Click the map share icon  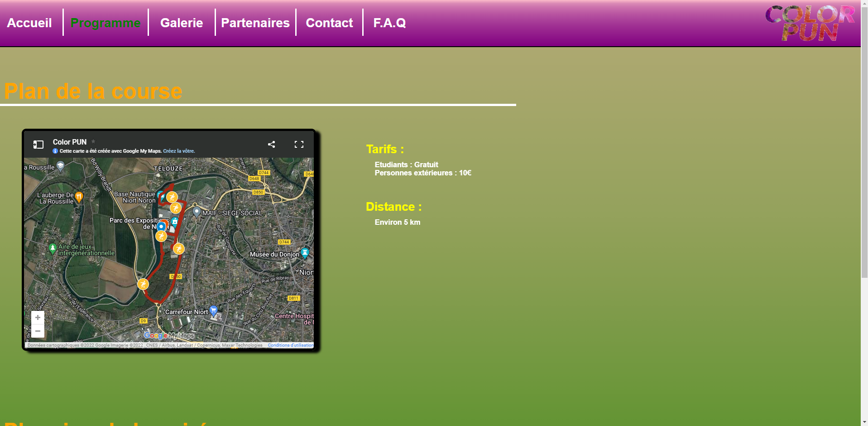(x=271, y=144)
